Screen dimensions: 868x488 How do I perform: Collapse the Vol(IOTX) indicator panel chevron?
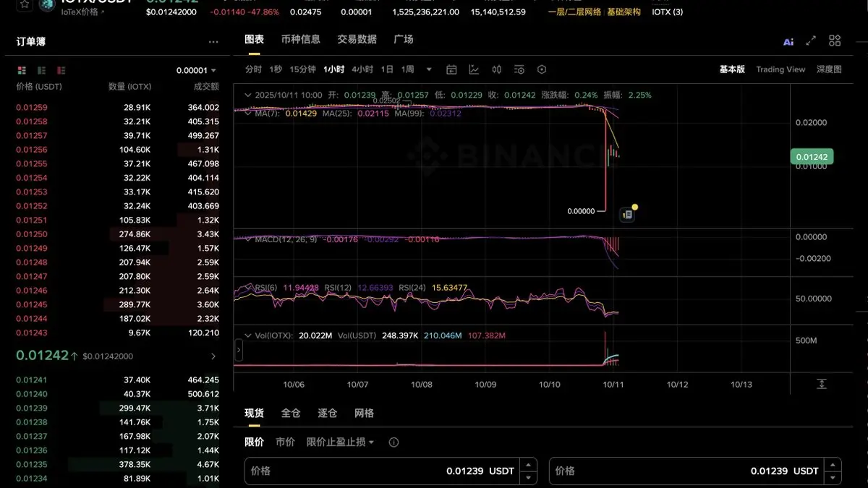tap(248, 335)
